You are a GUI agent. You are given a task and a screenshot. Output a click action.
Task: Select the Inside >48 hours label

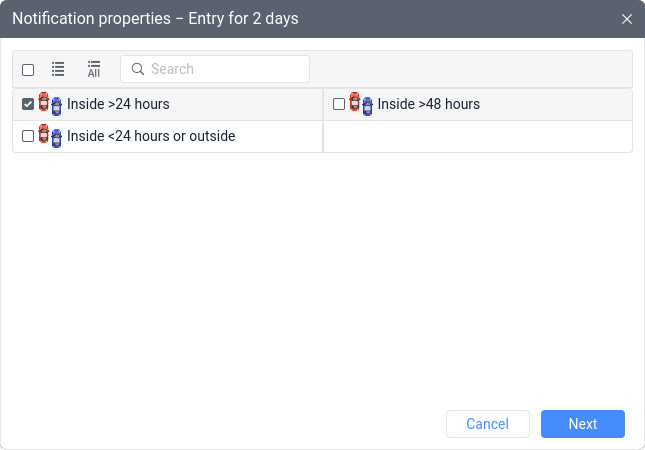click(x=429, y=104)
